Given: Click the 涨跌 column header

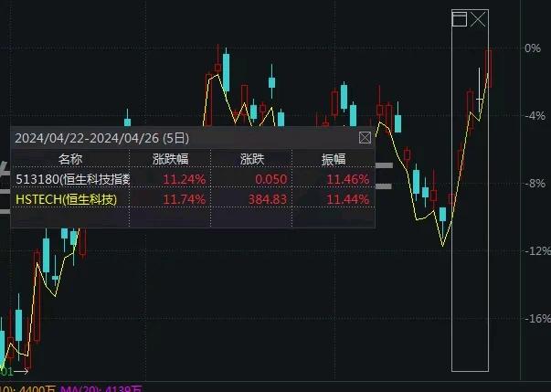Looking at the screenshot, I should [252, 159].
